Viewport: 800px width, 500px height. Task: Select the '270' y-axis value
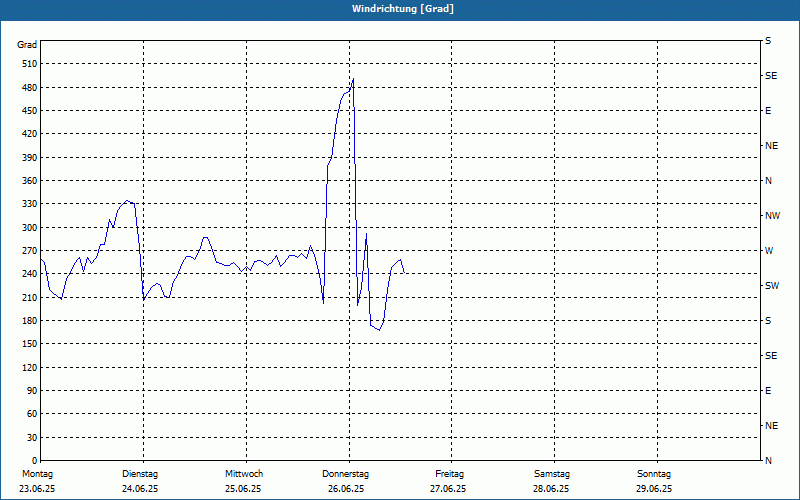30,251
